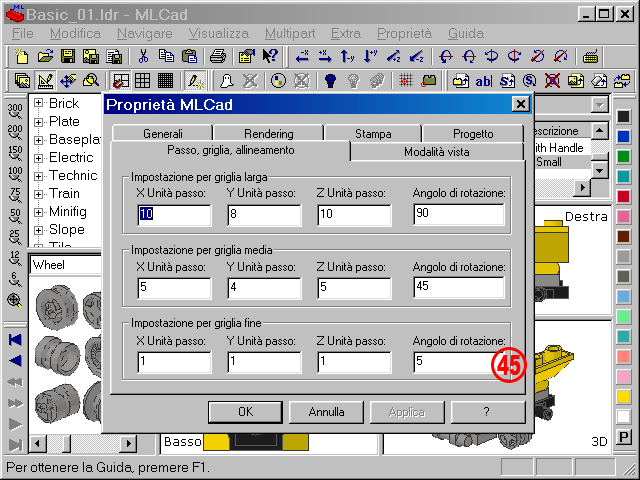Click the parts list scroll up arrow
Image resolution: width=640 pixels, height=480 pixels.
point(600,131)
